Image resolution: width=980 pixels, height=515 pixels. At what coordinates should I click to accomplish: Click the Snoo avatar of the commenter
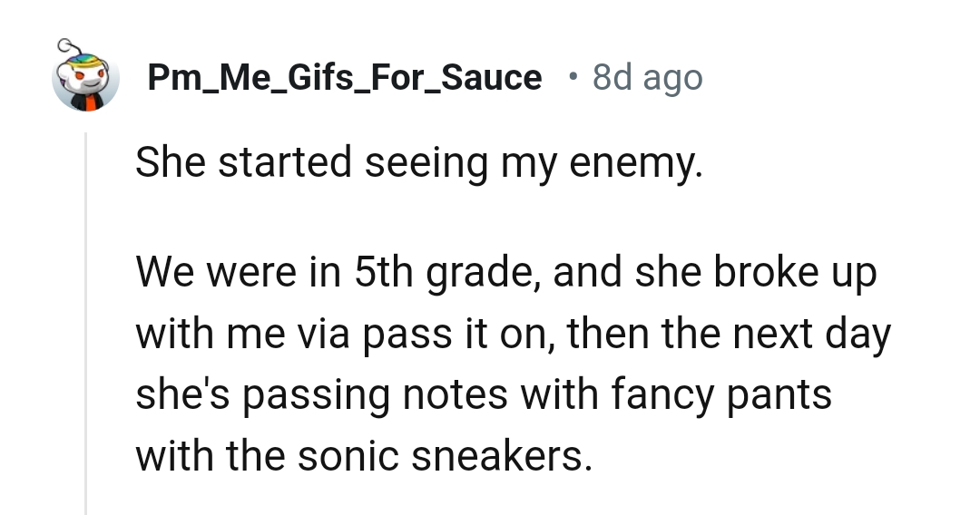86,80
